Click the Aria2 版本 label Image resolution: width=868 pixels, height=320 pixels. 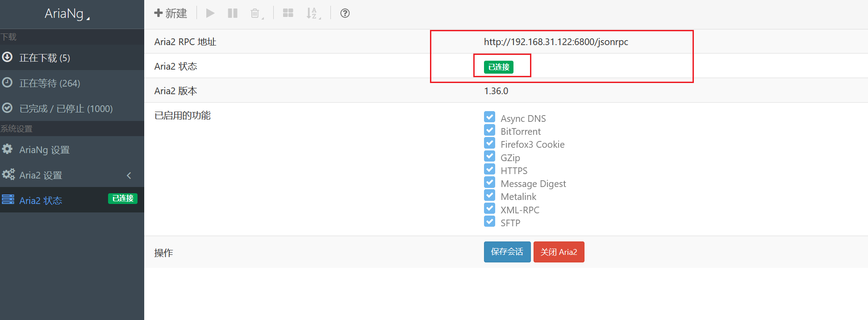pos(175,91)
